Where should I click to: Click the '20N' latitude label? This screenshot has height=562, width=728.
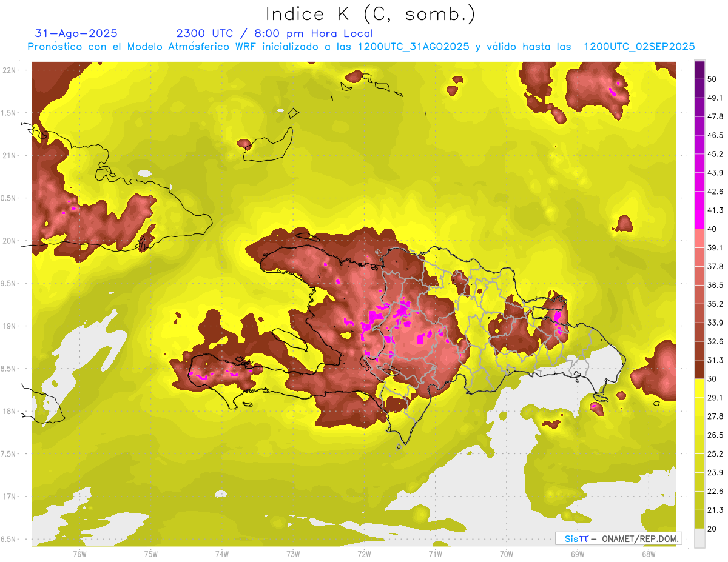(10, 241)
